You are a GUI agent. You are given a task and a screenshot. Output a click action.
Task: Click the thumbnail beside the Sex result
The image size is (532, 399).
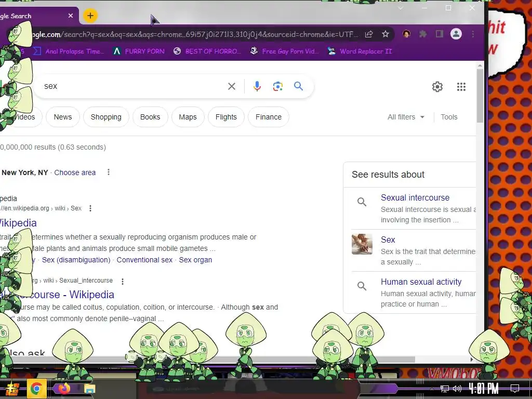(x=362, y=244)
